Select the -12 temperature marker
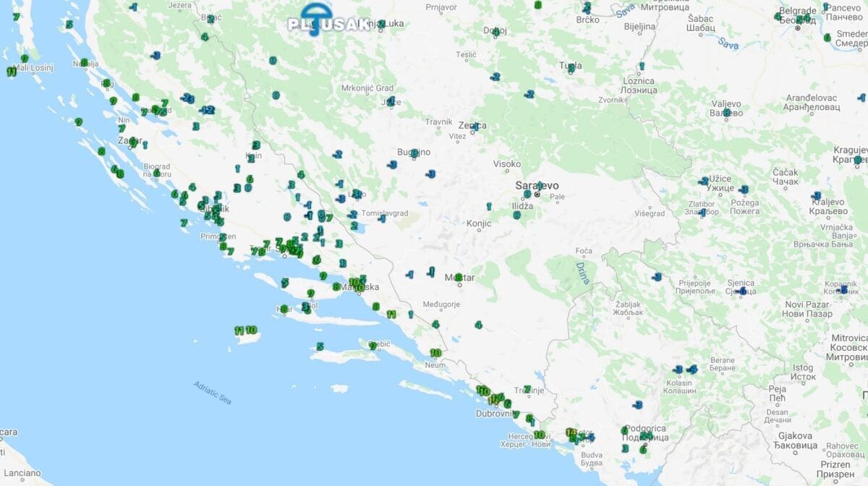Screen dimensions: 868x486 click(x=207, y=111)
